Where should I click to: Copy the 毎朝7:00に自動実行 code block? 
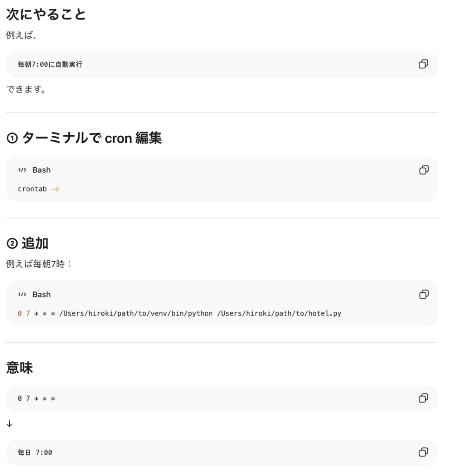point(424,64)
